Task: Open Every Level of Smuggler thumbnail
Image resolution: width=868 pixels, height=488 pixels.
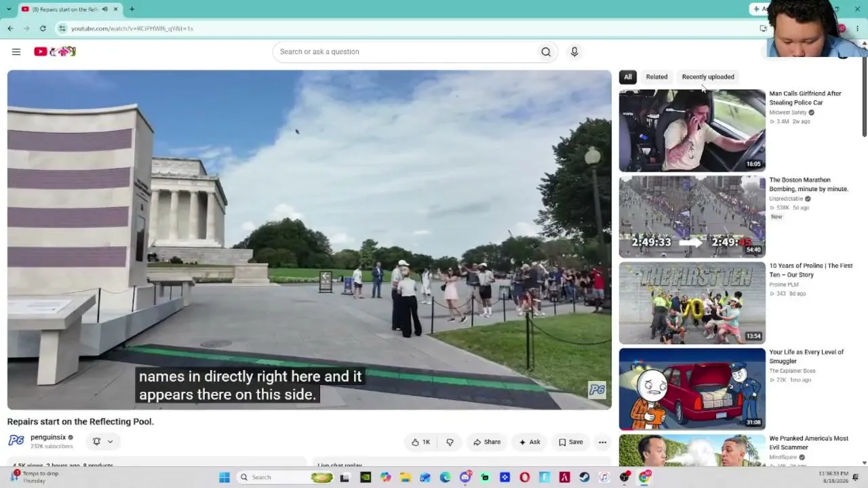Action: click(x=692, y=389)
